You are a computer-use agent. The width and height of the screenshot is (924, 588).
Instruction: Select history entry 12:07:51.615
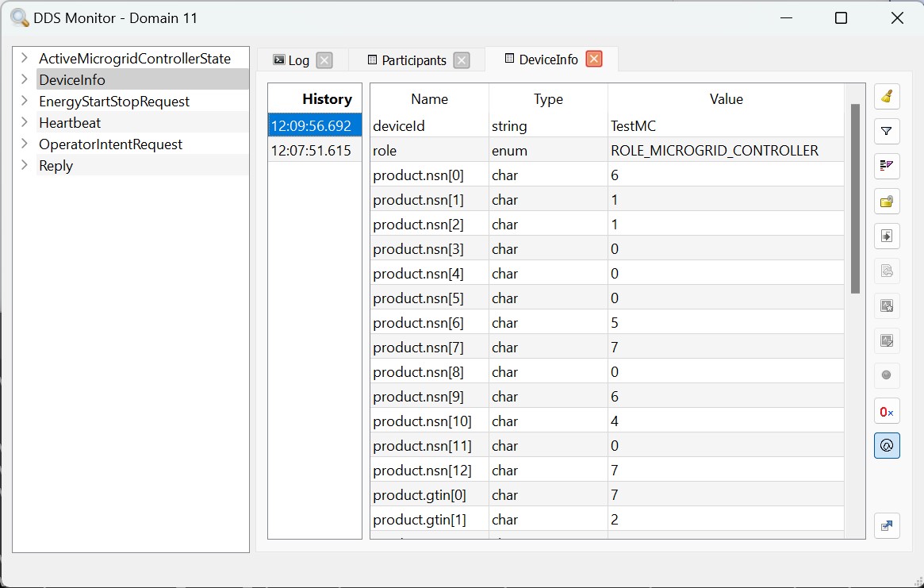coord(311,151)
